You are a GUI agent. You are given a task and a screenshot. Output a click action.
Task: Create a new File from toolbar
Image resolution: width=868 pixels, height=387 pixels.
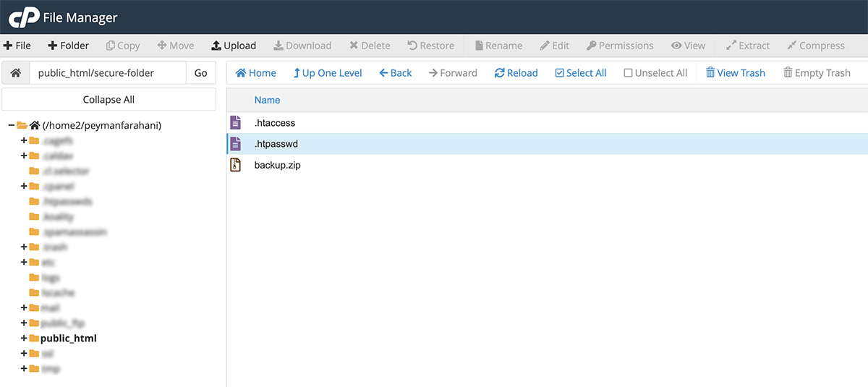pos(17,46)
